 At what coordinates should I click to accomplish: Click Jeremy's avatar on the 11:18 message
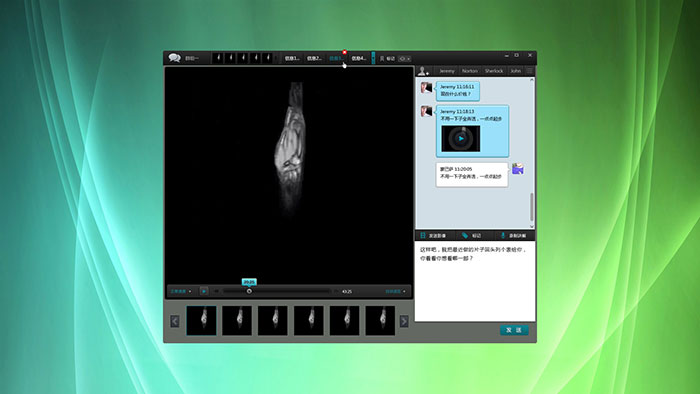(426, 111)
